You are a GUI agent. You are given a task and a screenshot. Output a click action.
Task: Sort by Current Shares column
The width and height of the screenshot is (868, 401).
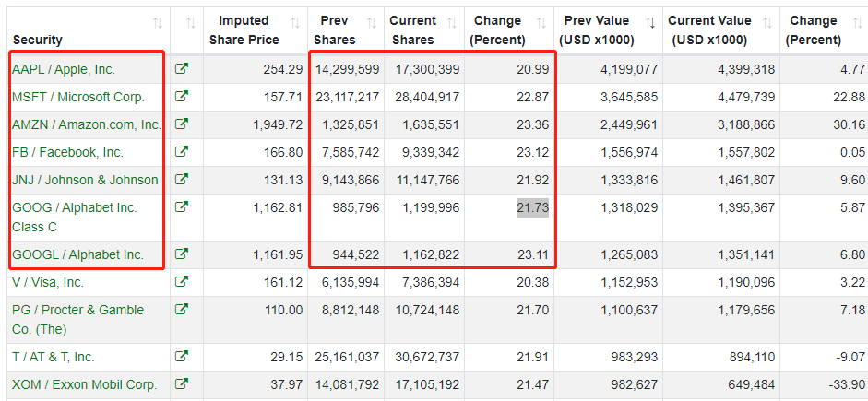[x=412, y=30]
